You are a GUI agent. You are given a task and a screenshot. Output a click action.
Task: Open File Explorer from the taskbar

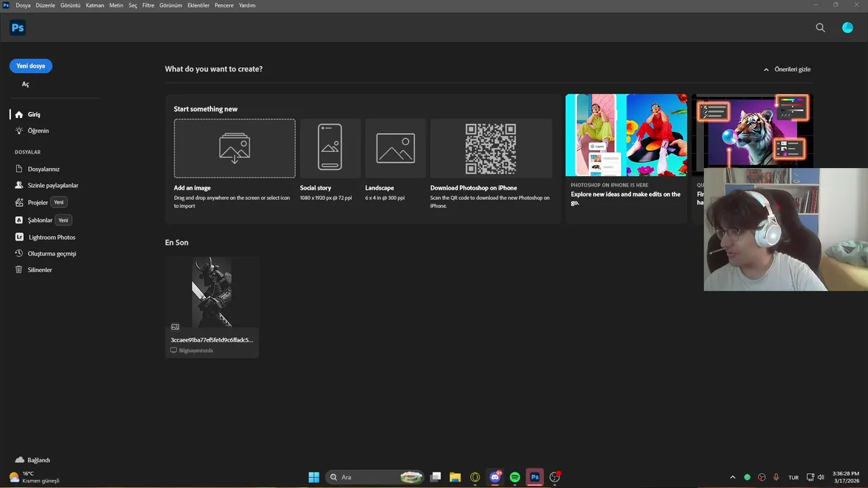click(455, 477)
